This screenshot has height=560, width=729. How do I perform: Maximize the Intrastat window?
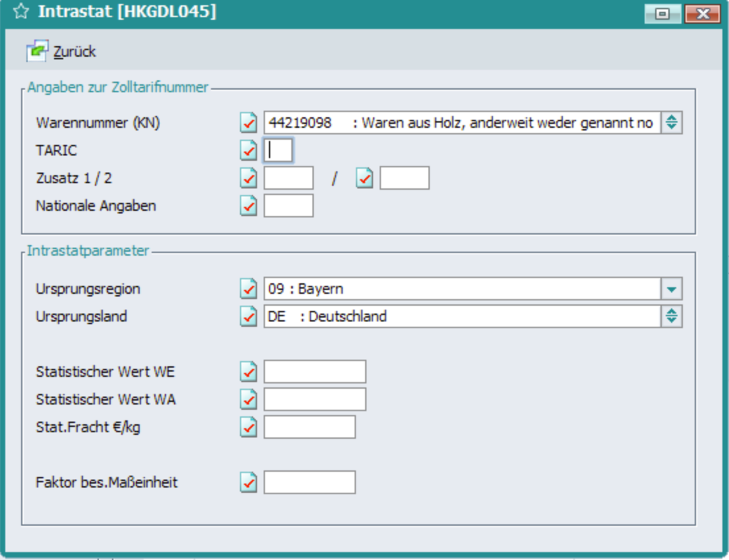[662, 13]
